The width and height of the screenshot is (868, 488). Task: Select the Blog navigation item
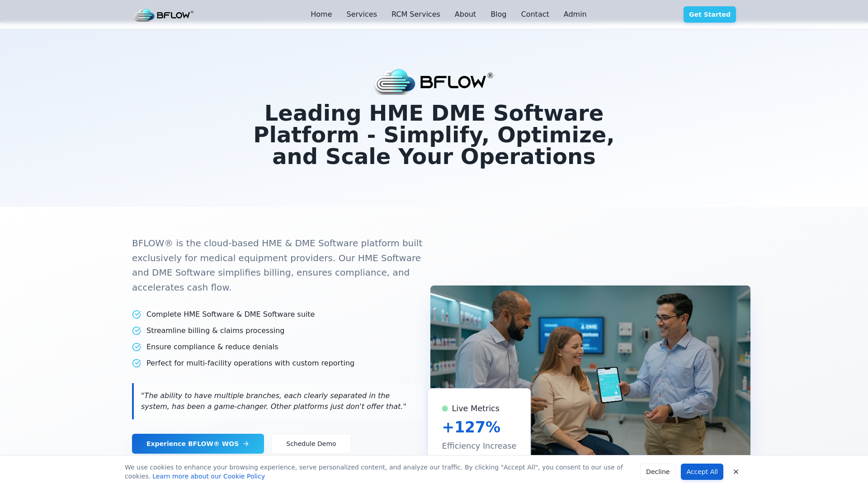(x=498, y=14)
